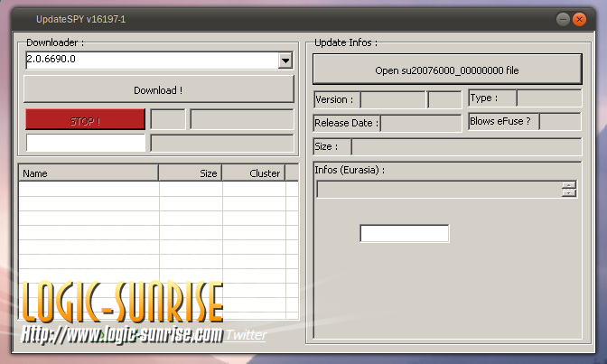607x364 pixels.
Task: Click the Size column header
Action: [191, 173]
